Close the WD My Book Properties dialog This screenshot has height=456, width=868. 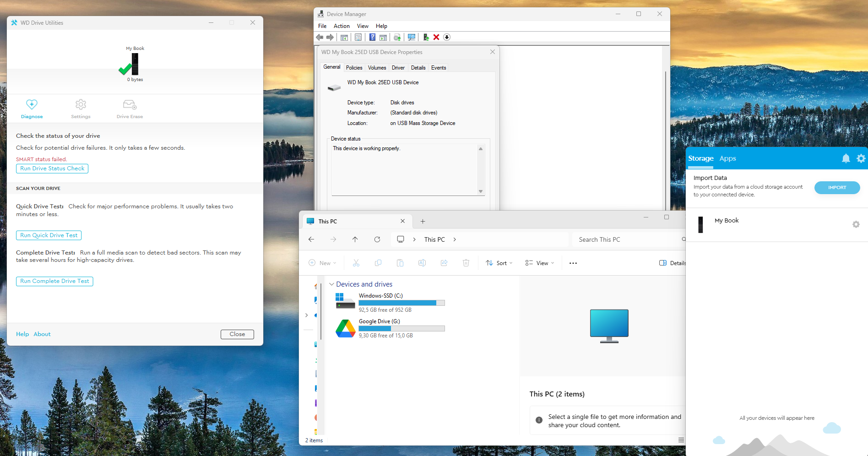click(493, 52)
